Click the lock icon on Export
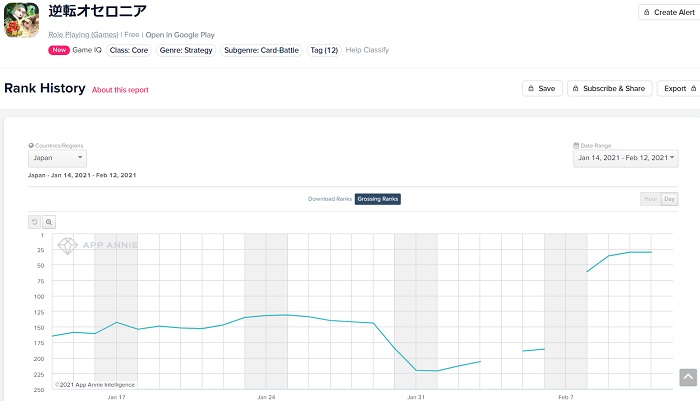Viewport: 700px width, 401px height. point(693,88)
